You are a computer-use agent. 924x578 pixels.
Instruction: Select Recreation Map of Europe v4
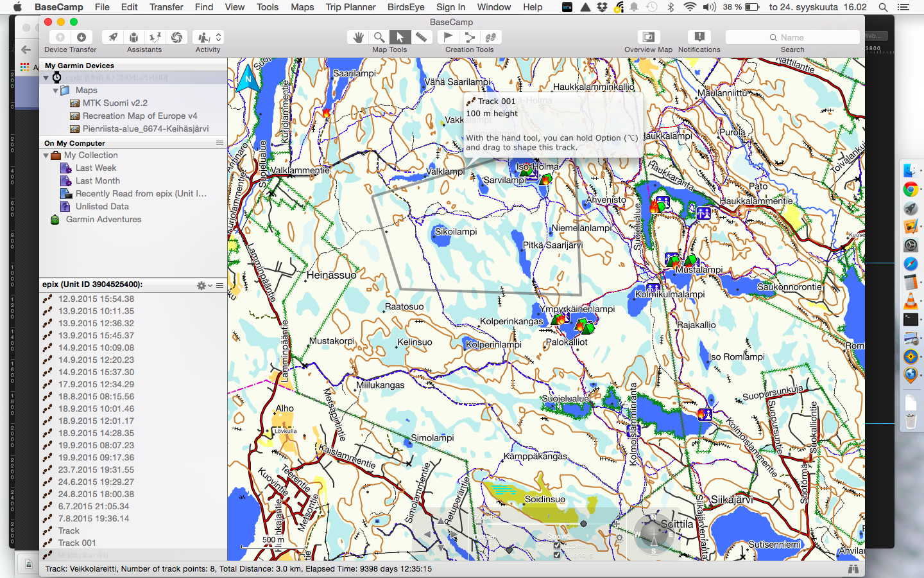tap(140, 116)
